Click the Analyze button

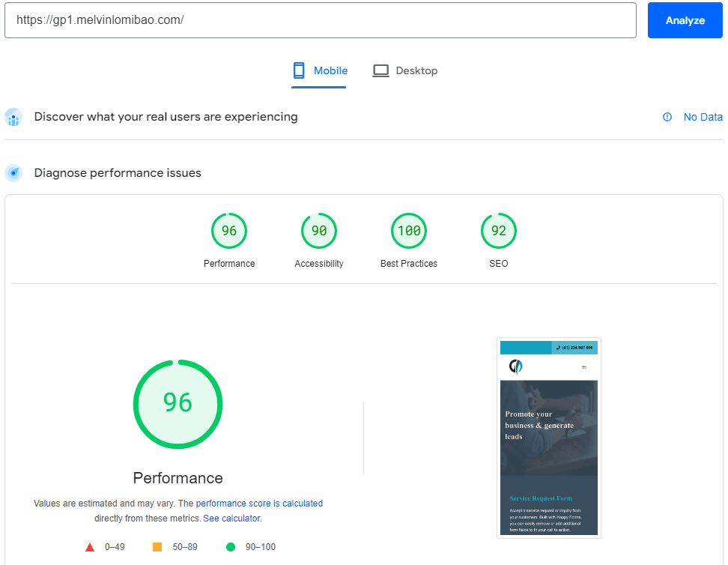685,20
